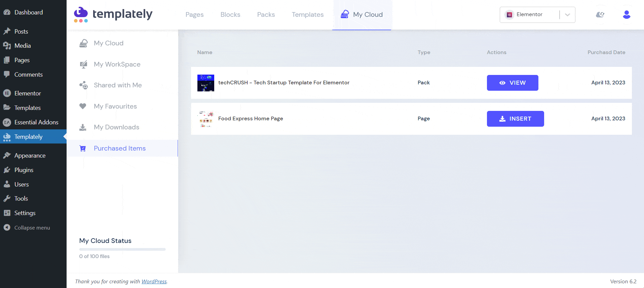Screen dimensions: 644x288
Task: Open the Elementor platform dropdown
Action: tap(529, 14)
